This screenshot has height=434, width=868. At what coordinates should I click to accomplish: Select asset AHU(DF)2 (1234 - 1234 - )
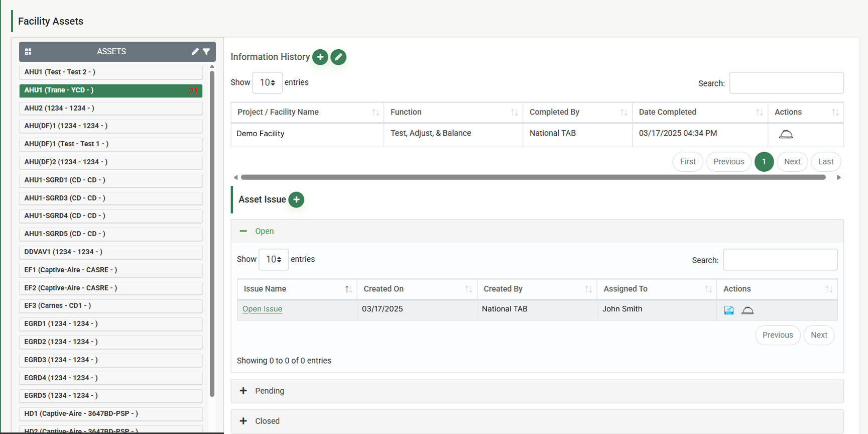pos(111,162)
